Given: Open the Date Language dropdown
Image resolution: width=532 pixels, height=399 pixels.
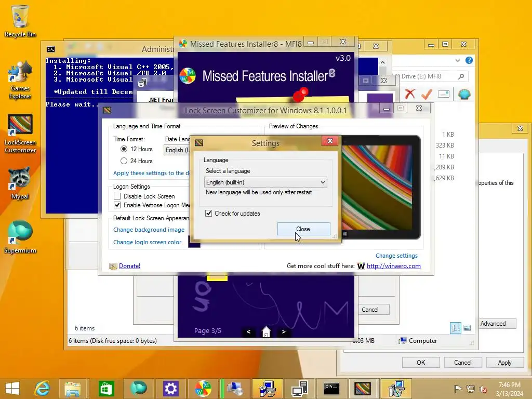Looking at the screenshot, I should (x=177, y=150).
